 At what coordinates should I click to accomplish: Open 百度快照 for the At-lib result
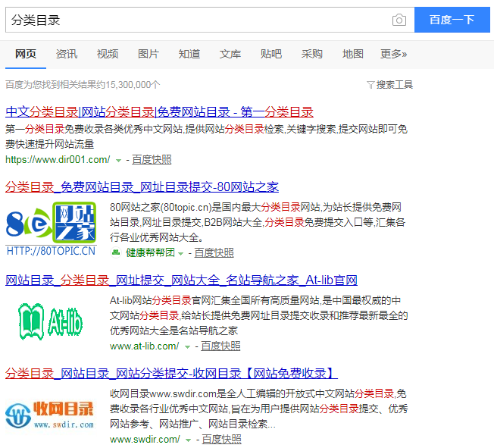click(220, 346)
